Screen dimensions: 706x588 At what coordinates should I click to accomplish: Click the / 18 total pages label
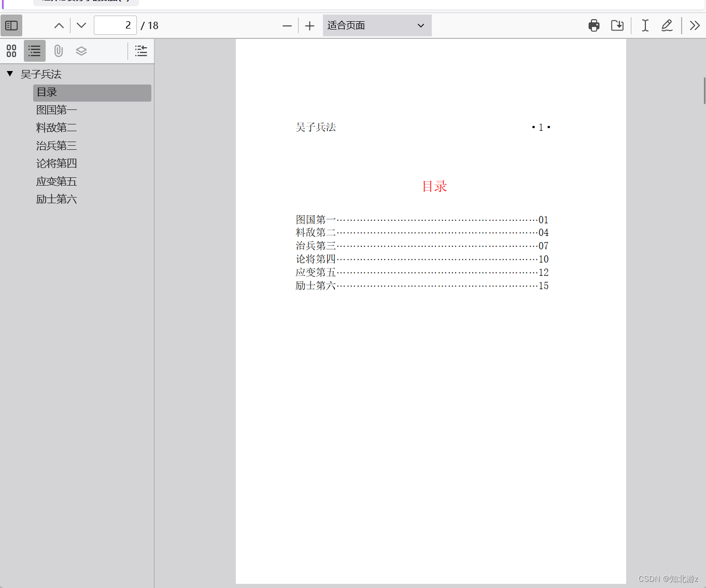tap(150, 25)
